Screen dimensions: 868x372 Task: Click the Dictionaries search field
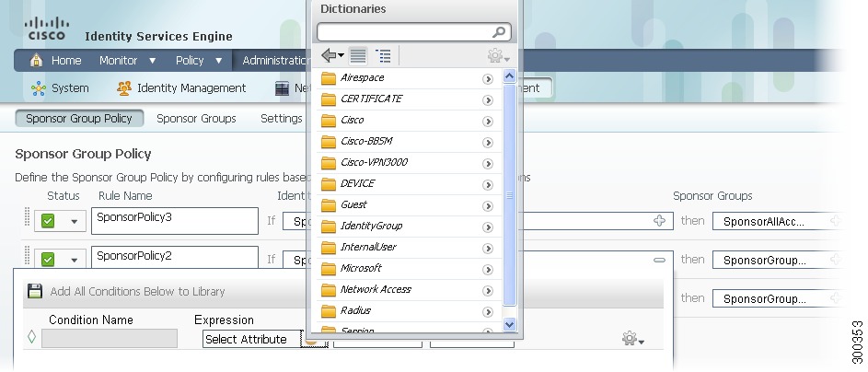413,32
